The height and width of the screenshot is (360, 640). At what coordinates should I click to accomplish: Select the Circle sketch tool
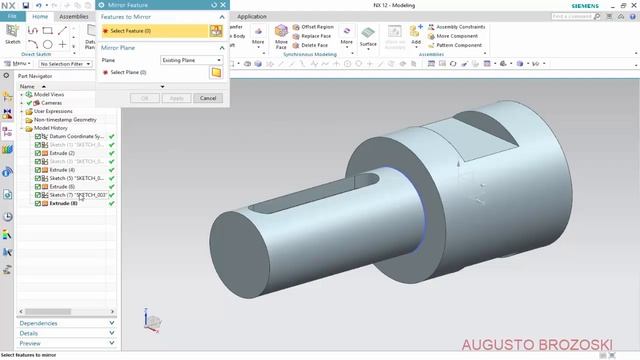pyautogui.click(x=47, y=44)
